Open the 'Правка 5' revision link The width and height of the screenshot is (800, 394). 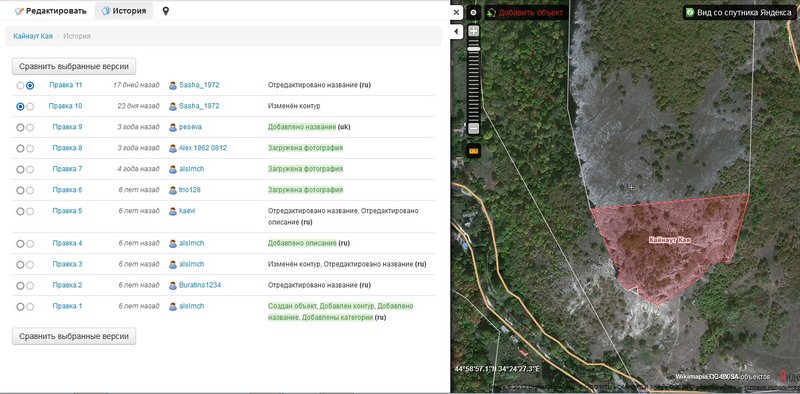[67, 211]
